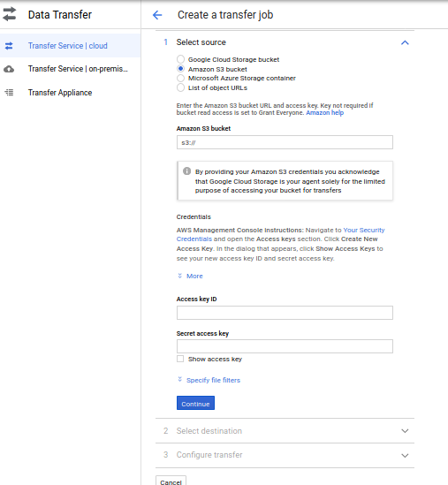Click the back arrow beside Create a transfer job
Image resolution: width=448 pixels, height=485 pixels.
click(x=157, y=15)
